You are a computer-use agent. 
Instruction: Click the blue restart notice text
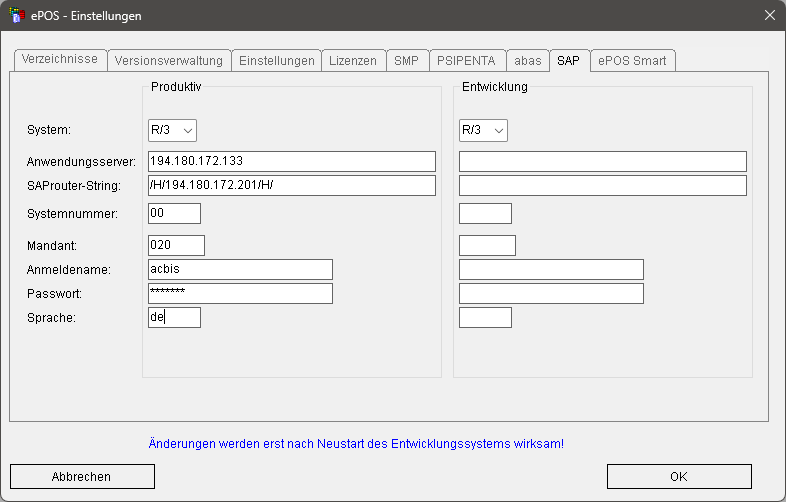pos(356,444)
